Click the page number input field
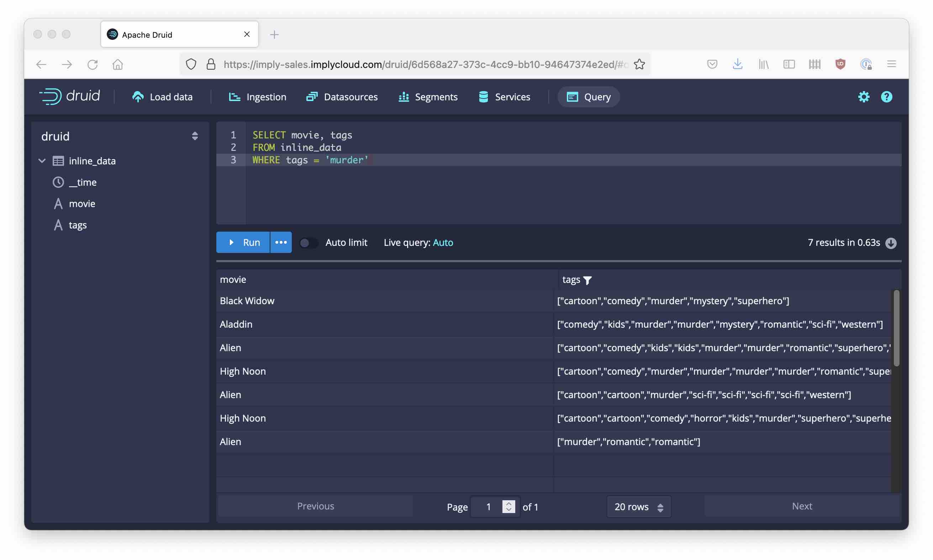The width and height of the screenshot is (933, 560). point(487,506)
